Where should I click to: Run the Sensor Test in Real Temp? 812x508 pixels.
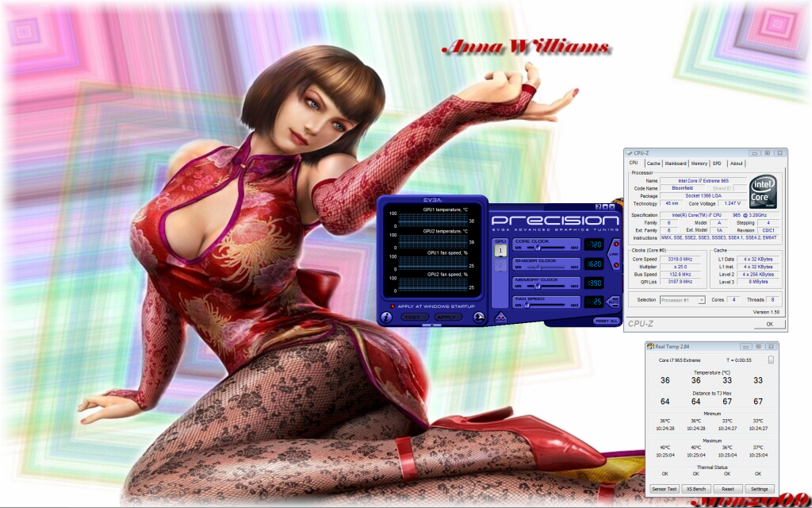tap(665, 489)
